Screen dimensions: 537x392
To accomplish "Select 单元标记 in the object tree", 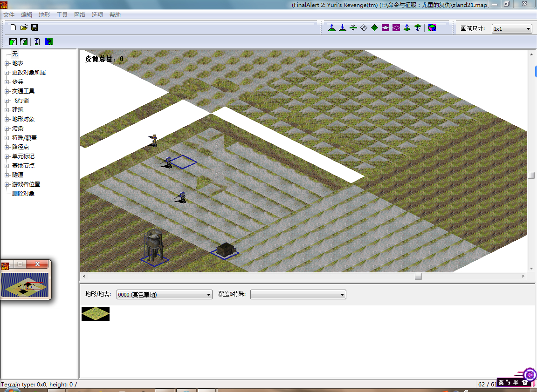I will coord(23,156).
